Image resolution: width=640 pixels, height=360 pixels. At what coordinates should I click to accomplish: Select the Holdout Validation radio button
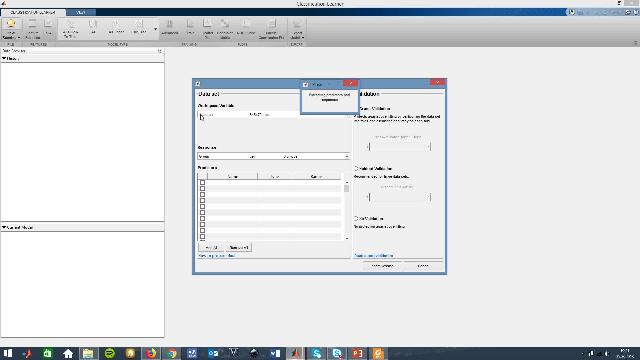(x=356, y=168)
